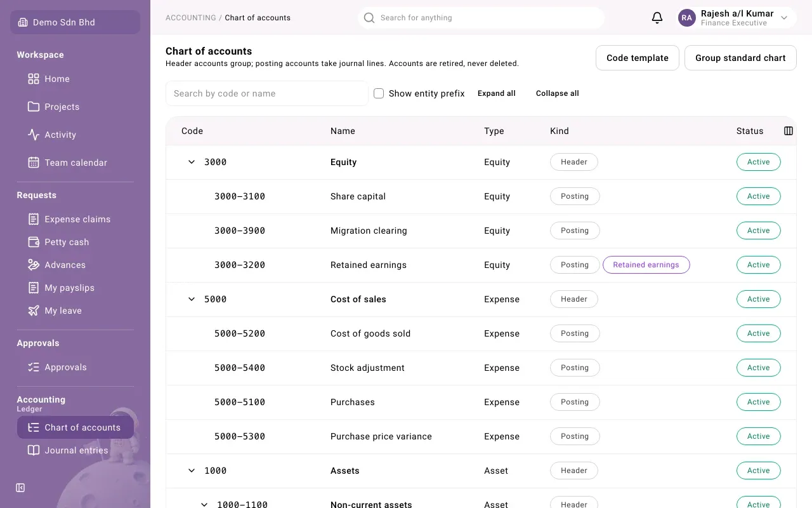This screenshot has height=508, width=812.
Task: Click the Code template button
Action: pos(638,58)
